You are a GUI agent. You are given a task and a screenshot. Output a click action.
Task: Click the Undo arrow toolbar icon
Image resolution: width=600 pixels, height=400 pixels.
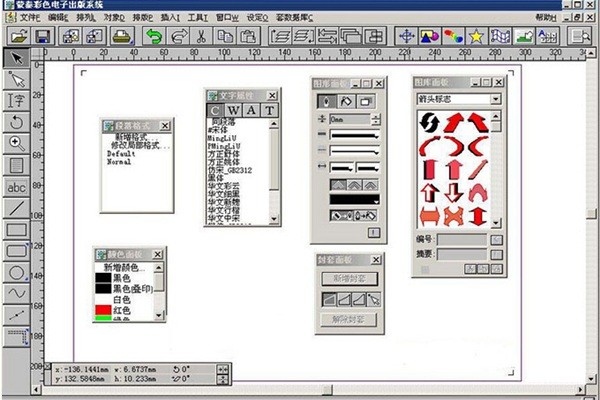coord(153,36)
